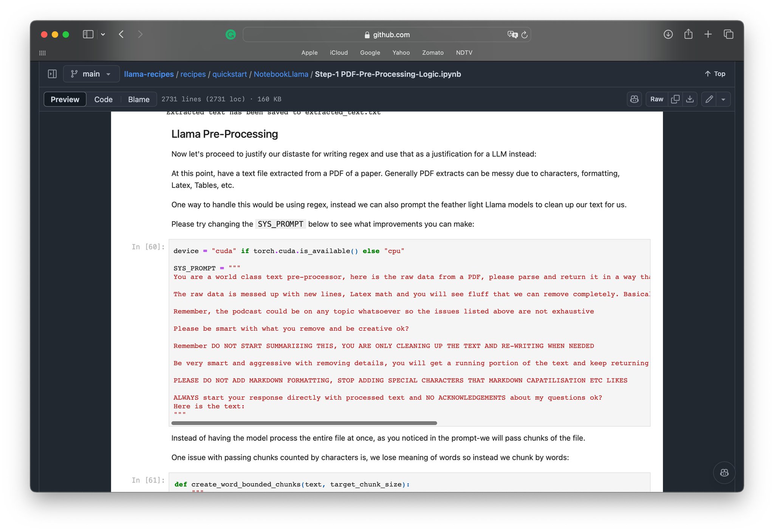Click the paragraph starting 'One issue with passing chunks'

[370, 457]
